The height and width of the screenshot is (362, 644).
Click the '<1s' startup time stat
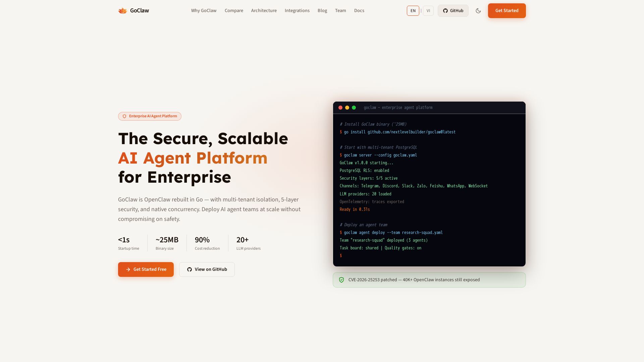[x=128, y=243]
